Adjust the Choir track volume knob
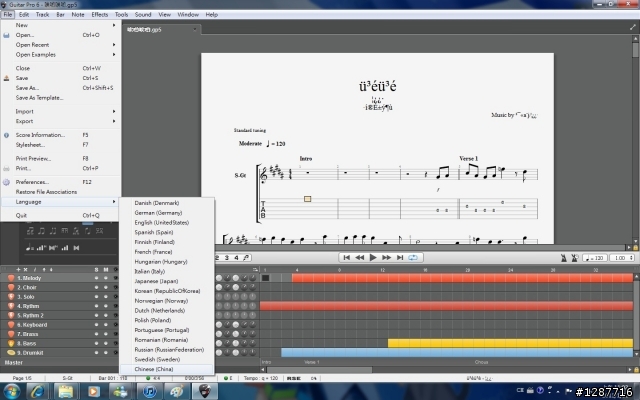This screenshot has height=400, width=640. [x=219, y=287]
